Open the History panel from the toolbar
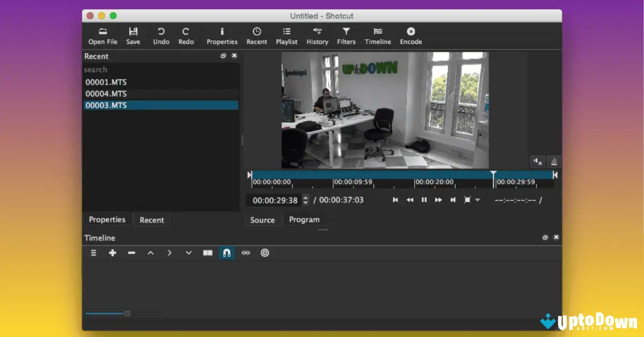The image size is (644, 337). click(317, 35)
